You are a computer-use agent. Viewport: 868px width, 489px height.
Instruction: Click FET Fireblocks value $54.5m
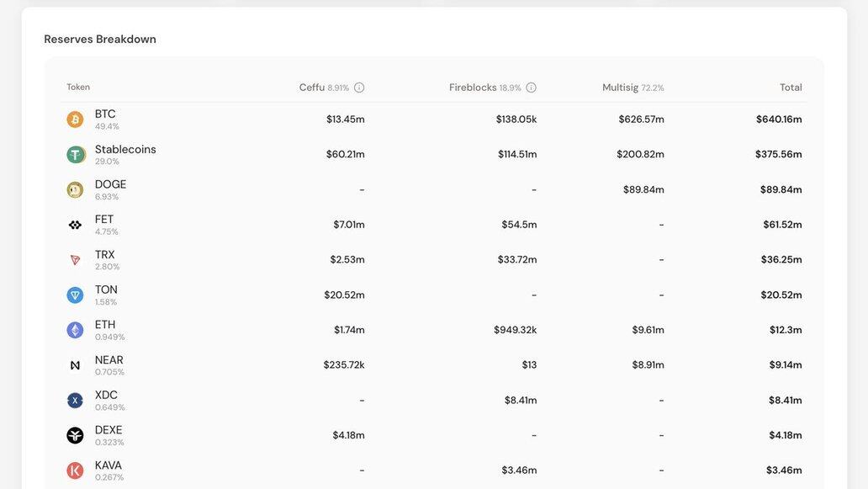coord(519,225)
